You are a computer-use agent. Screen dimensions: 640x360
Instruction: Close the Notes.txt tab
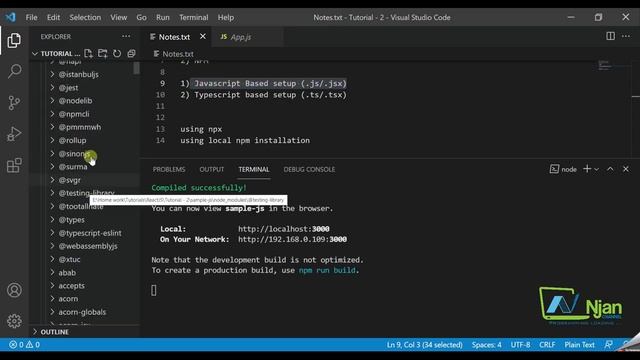(x=203, y=37)
